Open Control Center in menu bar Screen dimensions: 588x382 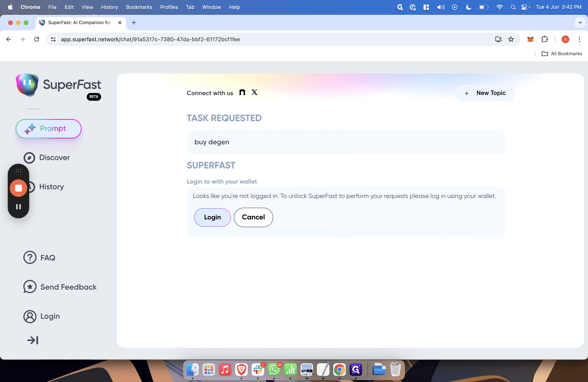[x=524, y=7]
